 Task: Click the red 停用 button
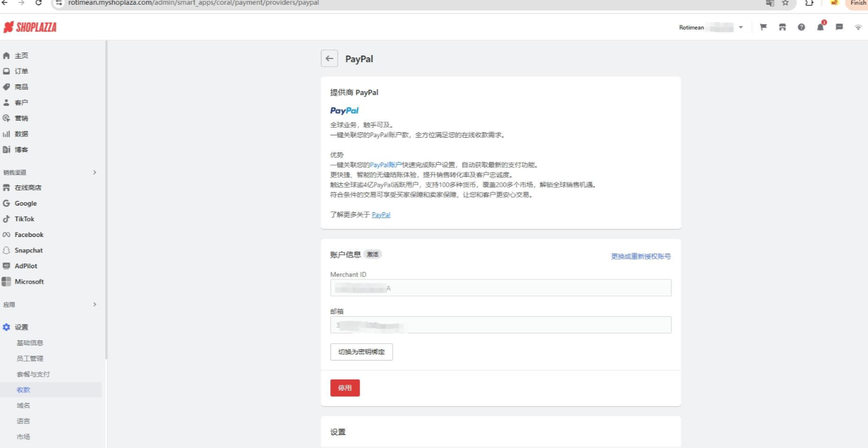click(345, 388)
